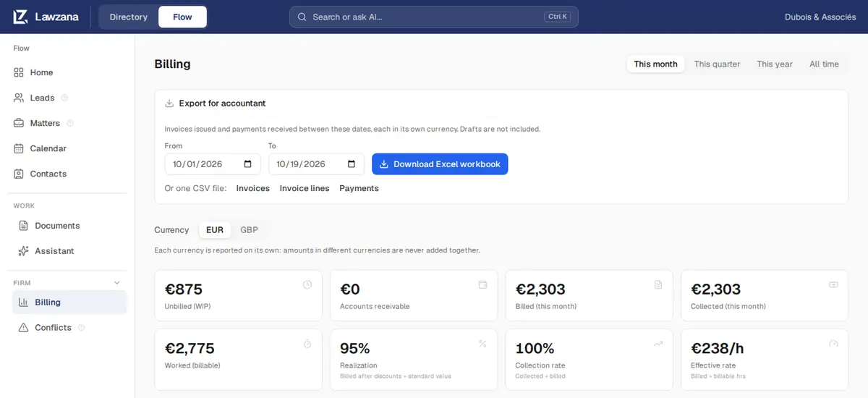Click the Calendar icon in sidebar
The image size is (868, 398).
[x=19, y=148]
